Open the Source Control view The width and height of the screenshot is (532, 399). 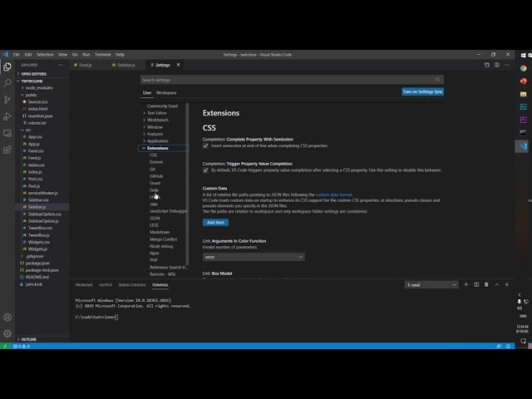point(7,100)
